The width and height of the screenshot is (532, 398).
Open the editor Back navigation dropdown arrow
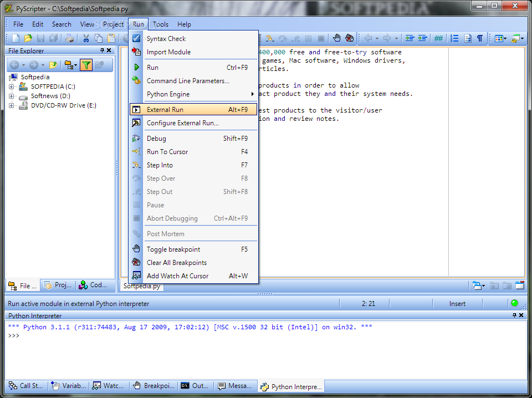(377, 38)
